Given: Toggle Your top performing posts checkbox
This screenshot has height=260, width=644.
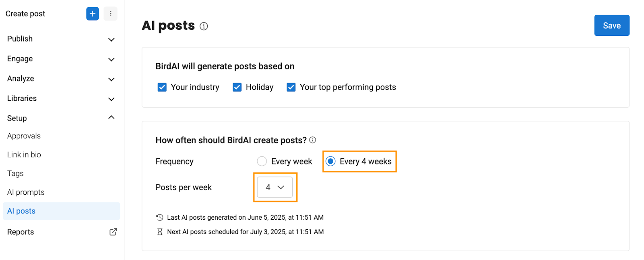Looking at the screenshot, I should click(291, 87).
